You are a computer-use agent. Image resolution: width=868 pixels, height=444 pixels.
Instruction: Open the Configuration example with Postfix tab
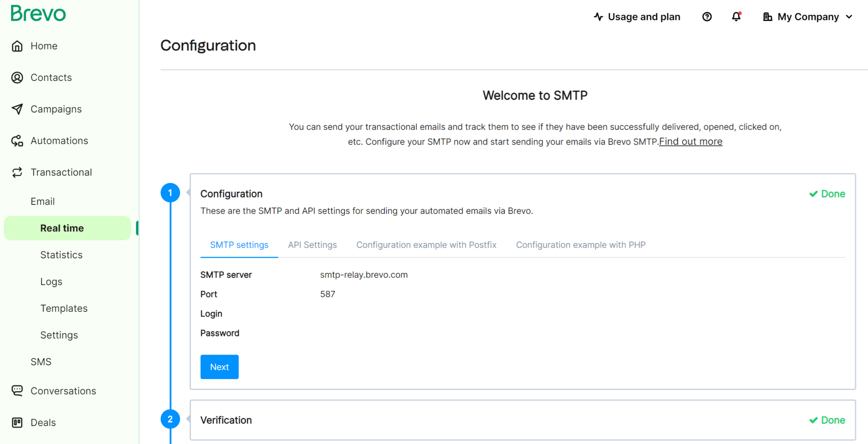pos(426,245)
